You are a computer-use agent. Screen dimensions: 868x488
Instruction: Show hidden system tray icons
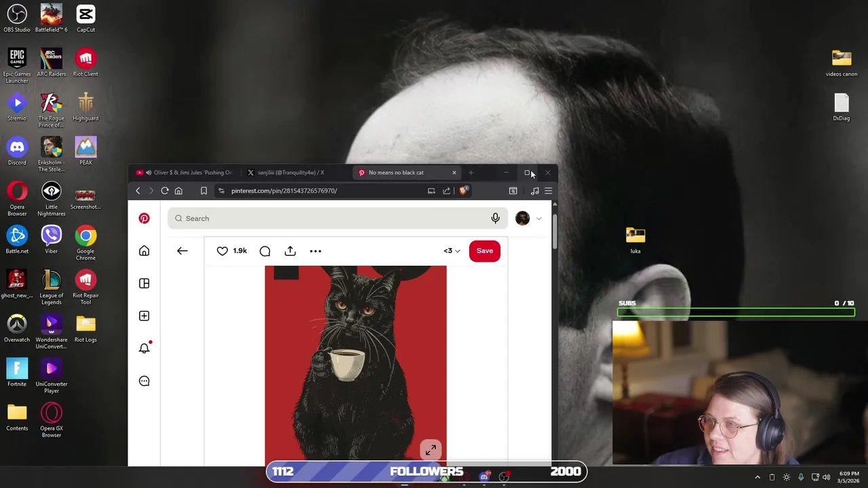[757, 477]
